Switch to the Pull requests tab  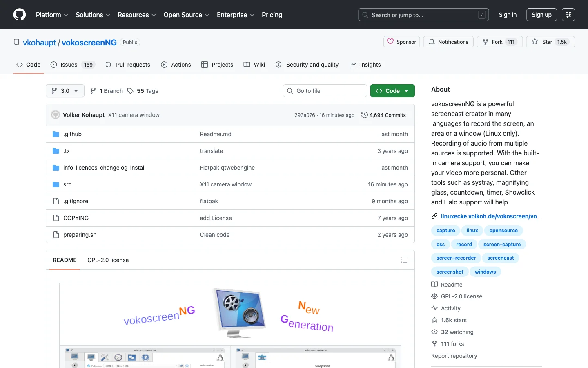click(128, 65)
